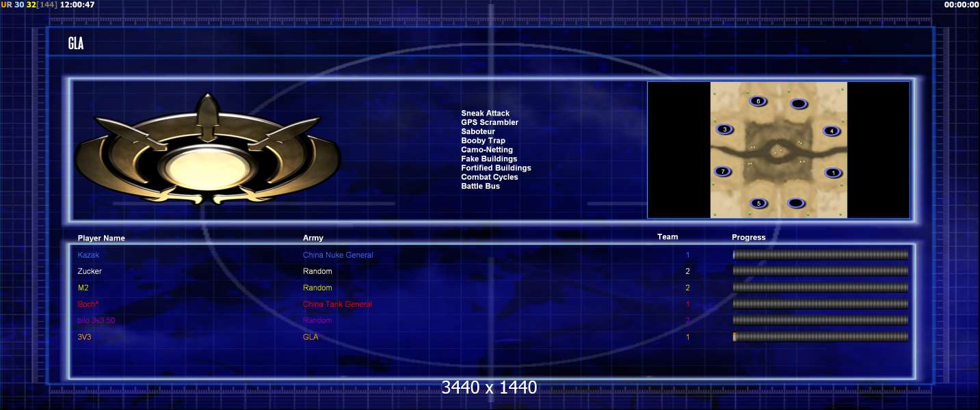Click the blank start marker beside marker 5
Viewport: 980px width, 410px height.
coord(796,203)
